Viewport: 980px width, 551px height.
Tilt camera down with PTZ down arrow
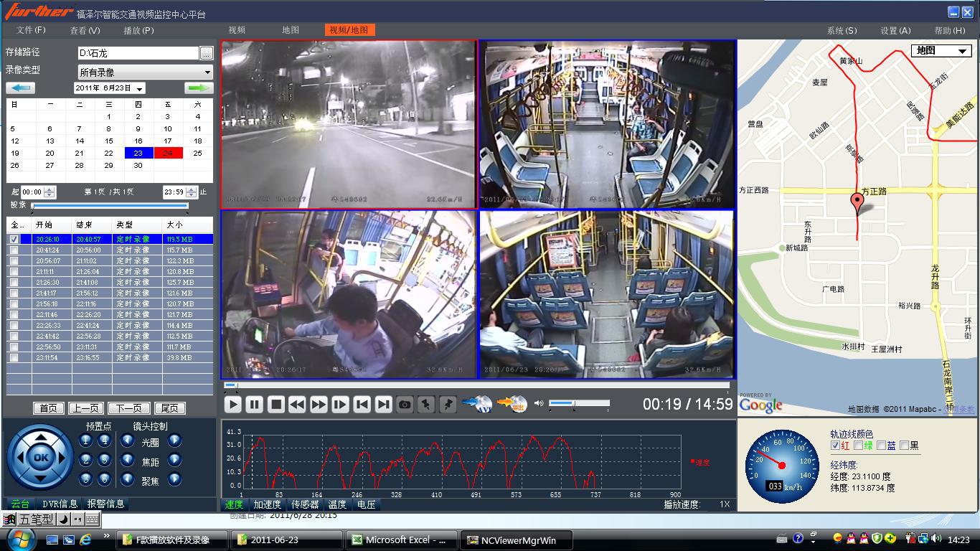[41, 478]
